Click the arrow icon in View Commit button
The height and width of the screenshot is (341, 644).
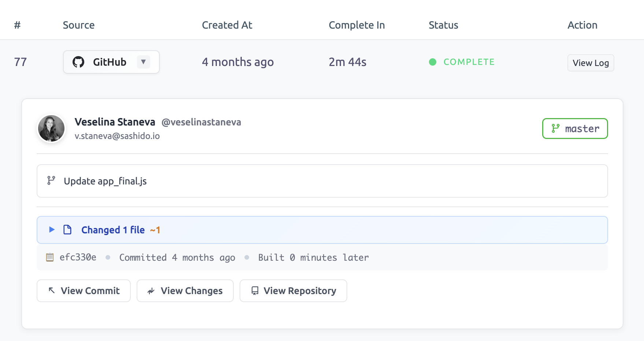point(51,290)
